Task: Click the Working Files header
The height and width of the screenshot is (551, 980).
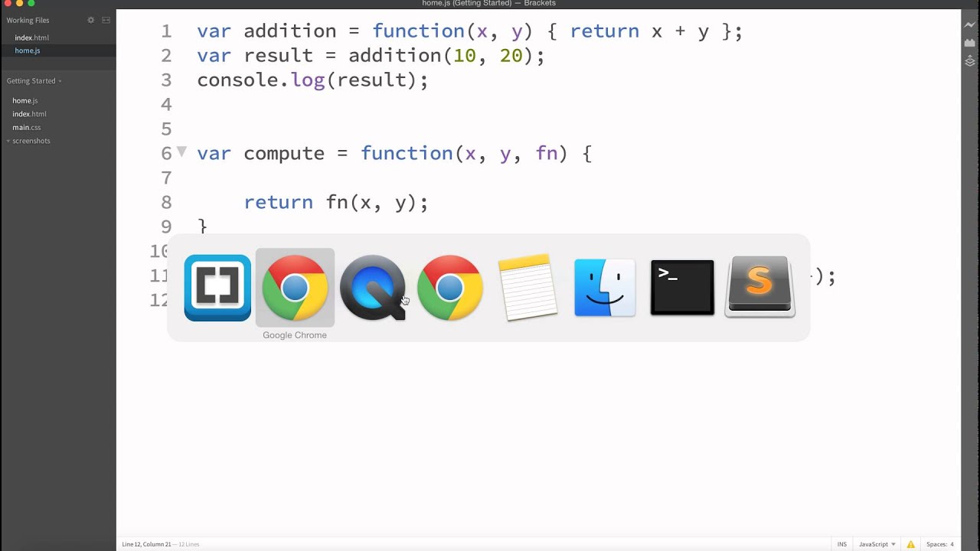Action: 28,20
